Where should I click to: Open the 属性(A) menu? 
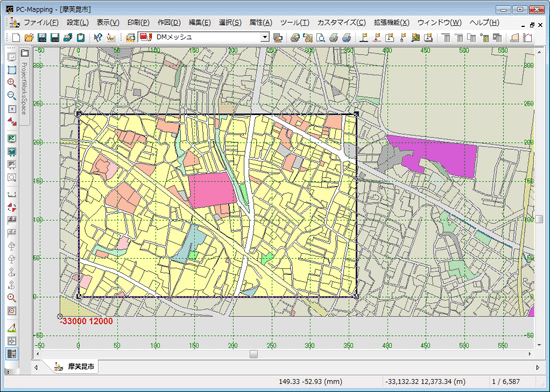coord(261,23)
